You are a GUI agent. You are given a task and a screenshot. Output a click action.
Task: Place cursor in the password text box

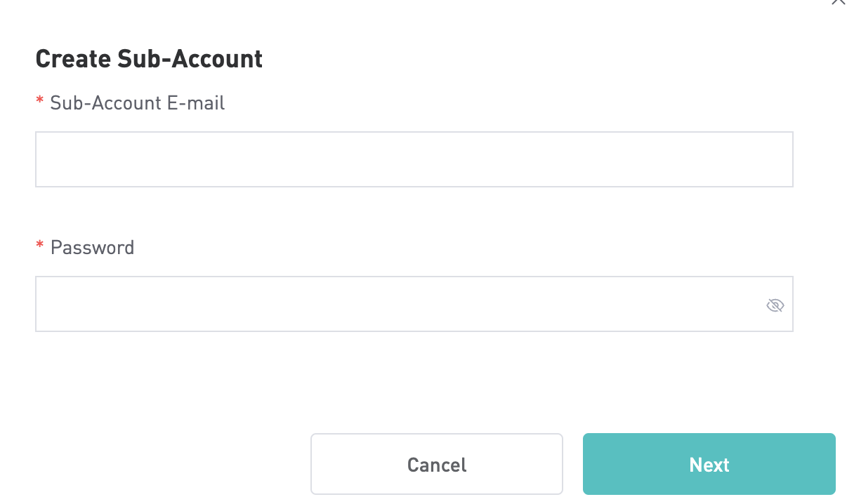414,304
